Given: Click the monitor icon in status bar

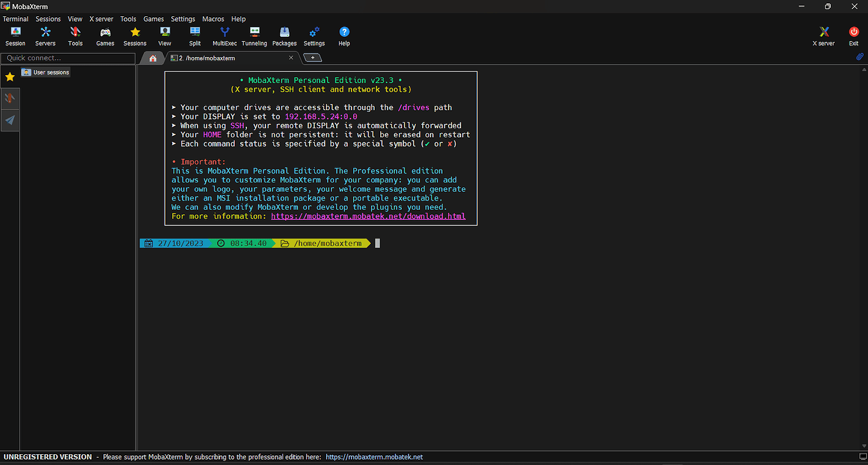Looking at the screenshot, I should pyautogui.click(x=863, y=457).
